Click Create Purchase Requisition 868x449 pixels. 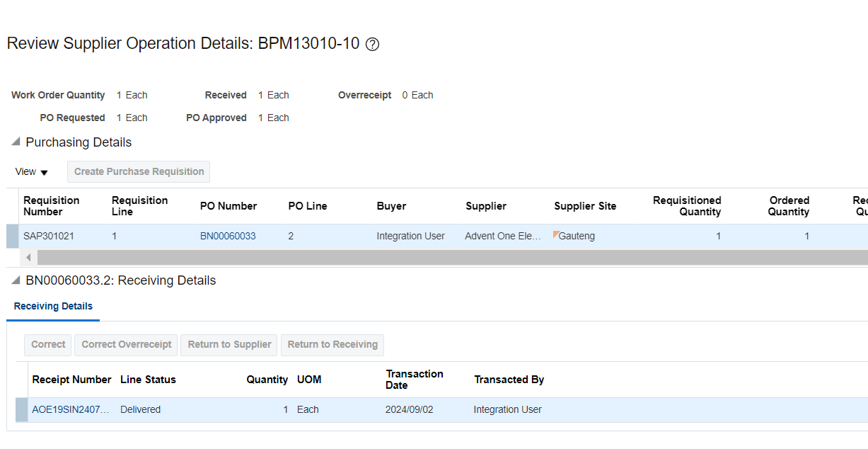coord(138,171)
